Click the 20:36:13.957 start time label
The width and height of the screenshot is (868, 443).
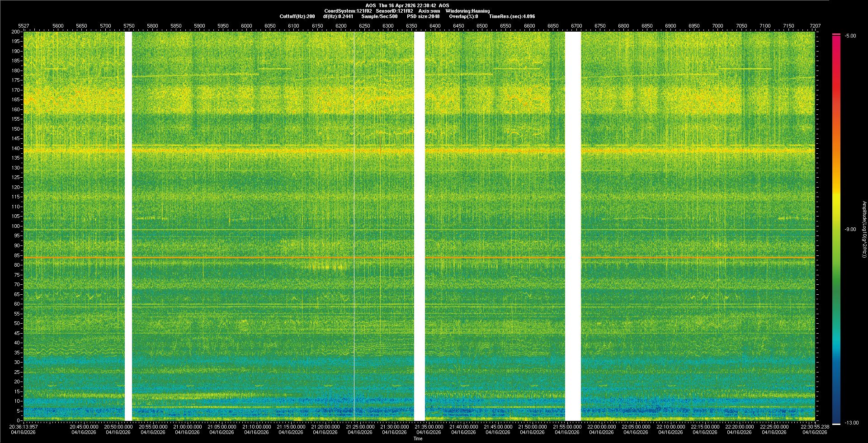24,426
